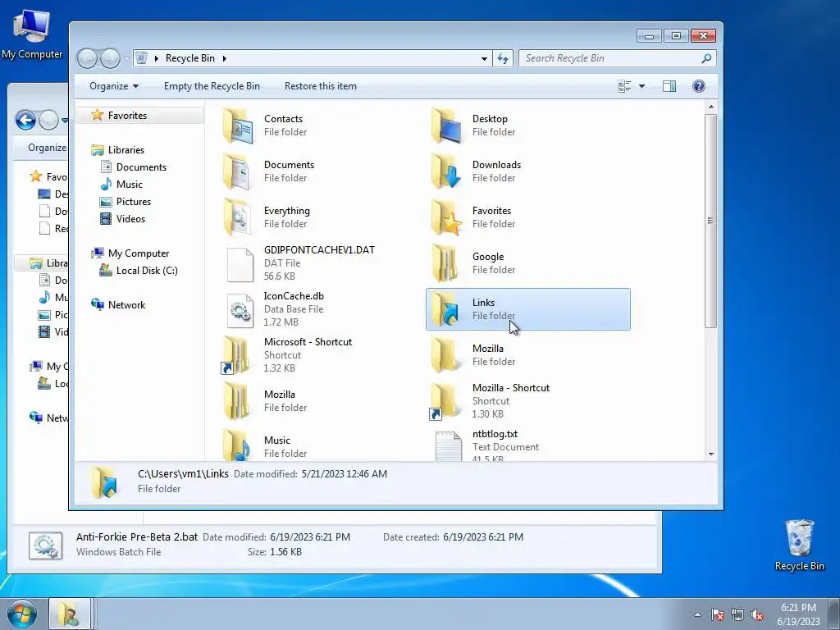Viewport: 840px width, 630px height.
Task: Click the Views button icon
Action: tap(624, 86)
